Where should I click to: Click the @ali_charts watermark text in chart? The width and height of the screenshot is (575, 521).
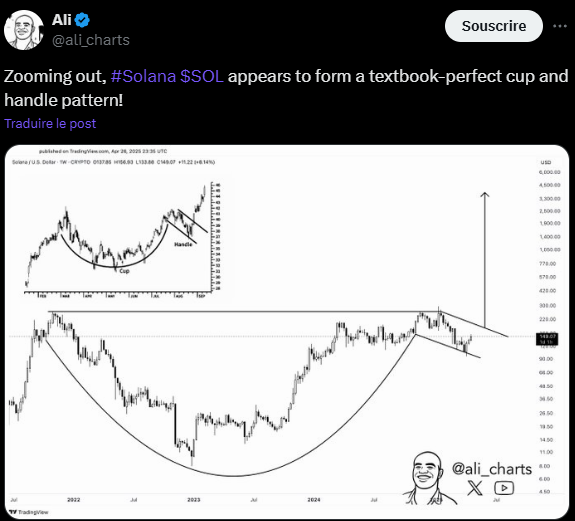[492, 469]
